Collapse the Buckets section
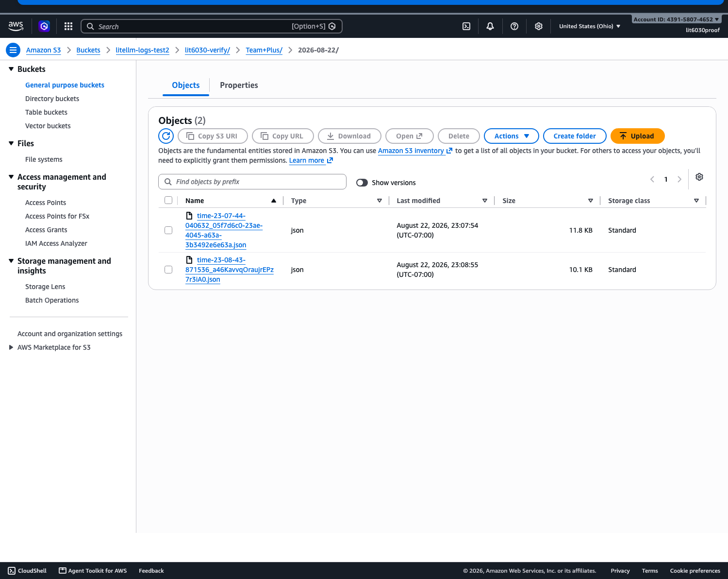Viewport: 728px width, 579px height. (11, 69)
